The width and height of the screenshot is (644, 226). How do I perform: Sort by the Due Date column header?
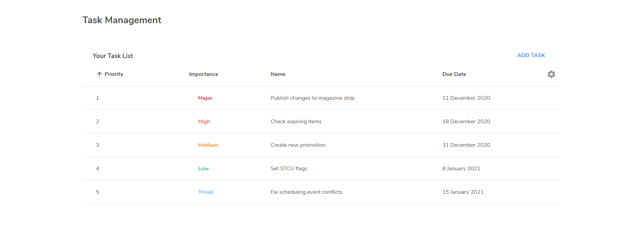454,74
